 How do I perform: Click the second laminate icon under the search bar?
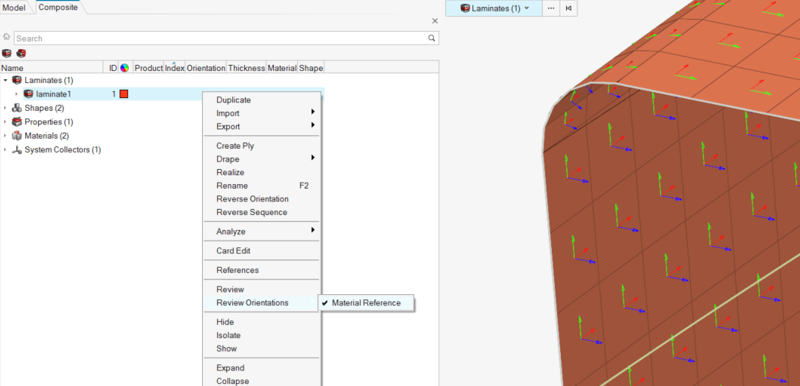click(21, 53)
